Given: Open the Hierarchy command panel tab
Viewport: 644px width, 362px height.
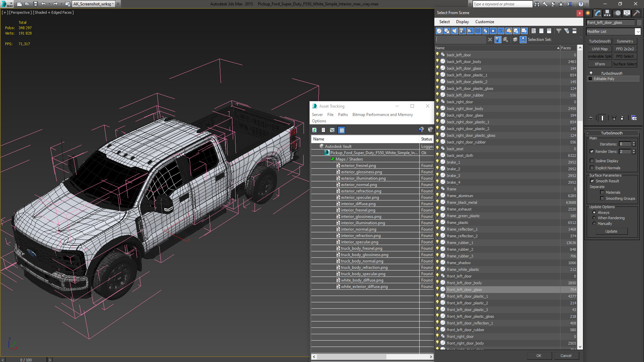Looking at the screenshot, I should pos(607,13).
